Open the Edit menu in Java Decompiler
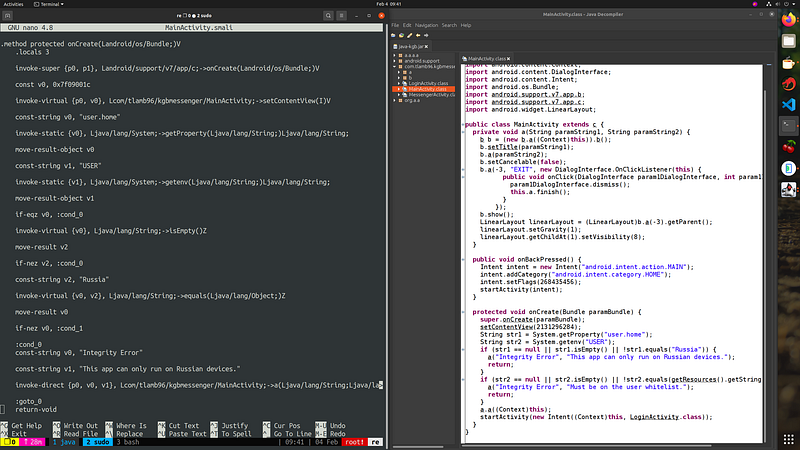Screen dimensions: 800x450 (x=407, y=25)
